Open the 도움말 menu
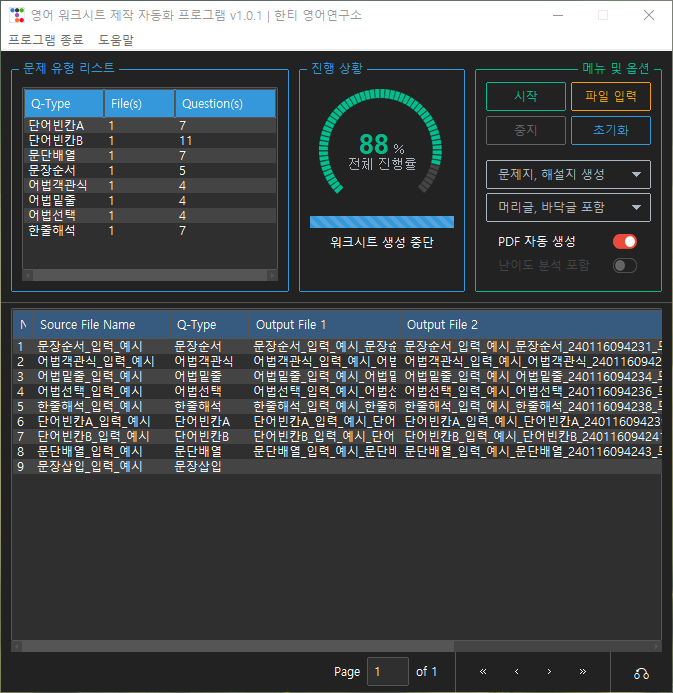Viewport: 673px width, 693px height. pos(116,40)
